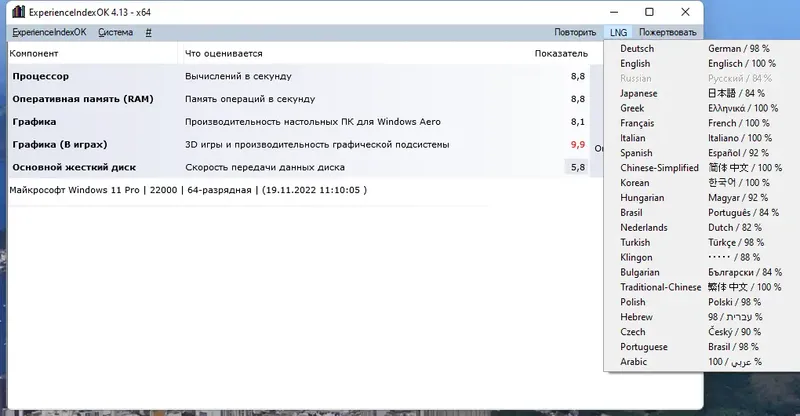Click the disk score 5,8

coord(578,167)
